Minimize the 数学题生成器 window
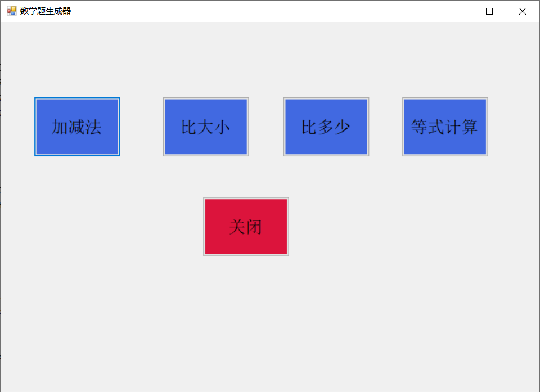The width and height of the screenshot is (540, 392). (x=456, y=11)
